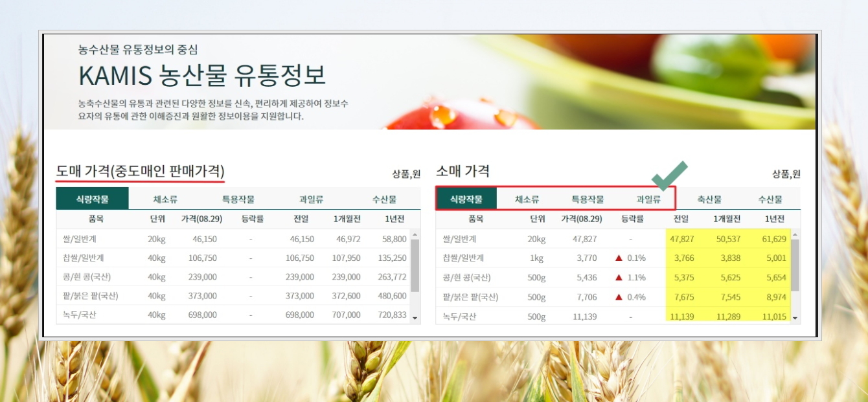Click the 0.4% change rate cell
Viewport: 868px width, 402px height.
coord(631,297)
